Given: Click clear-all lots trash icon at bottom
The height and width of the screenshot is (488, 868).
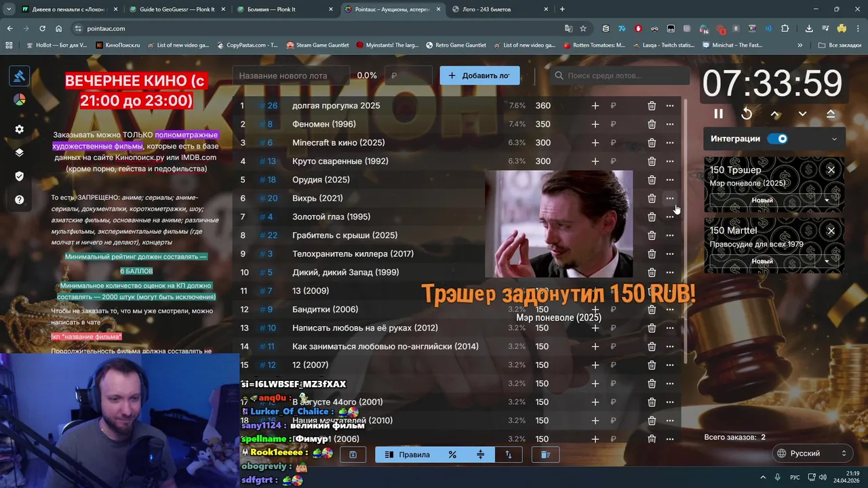Looking at the screenshot, I should pyautogui.click(x=545, y=455).
